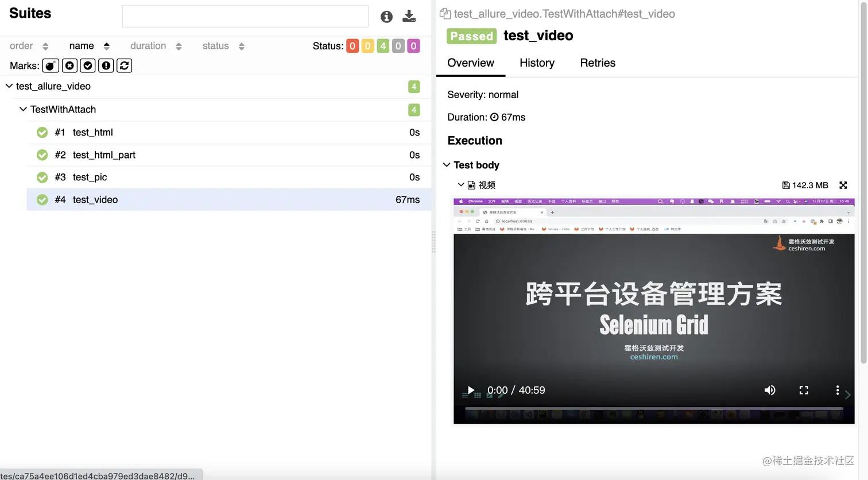
Task: Enter fullscreen in the video player
Action: [x=804, y=390]
